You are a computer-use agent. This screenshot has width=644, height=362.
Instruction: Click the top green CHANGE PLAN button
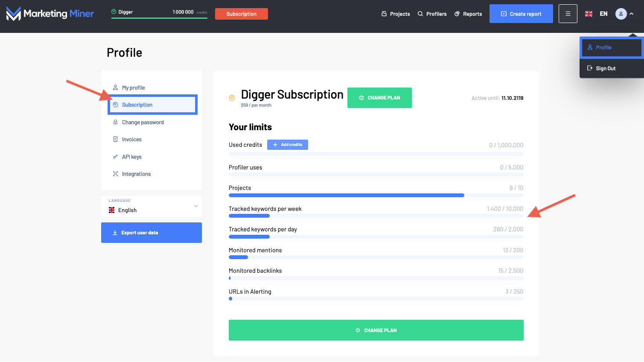pyautogui.click(x=379, y=98)
